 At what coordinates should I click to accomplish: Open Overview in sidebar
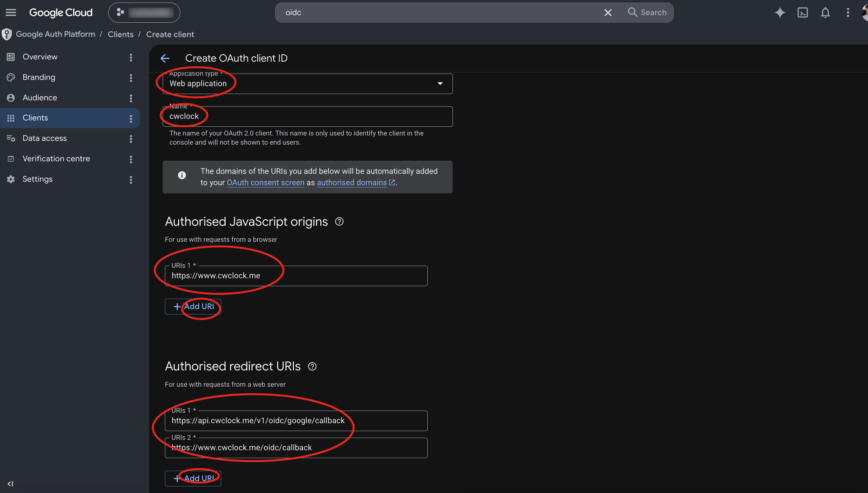point(40,57)
